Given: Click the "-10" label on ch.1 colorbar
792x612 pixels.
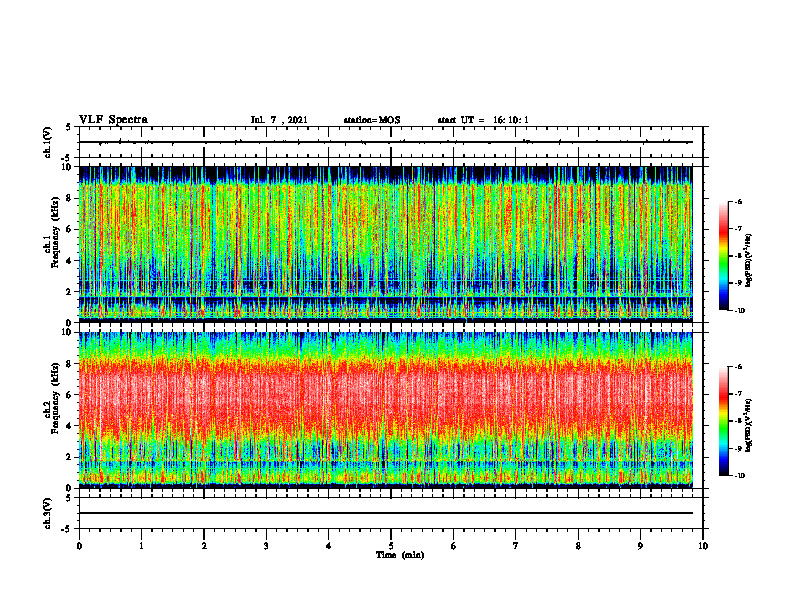Looking at the screenshot, I should [x=739, y=311].
